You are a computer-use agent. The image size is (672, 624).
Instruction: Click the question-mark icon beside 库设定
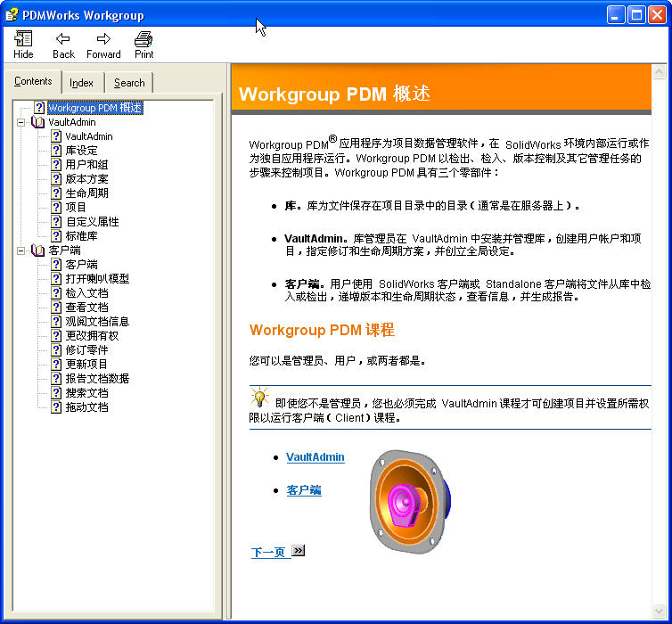pos(56,151)
